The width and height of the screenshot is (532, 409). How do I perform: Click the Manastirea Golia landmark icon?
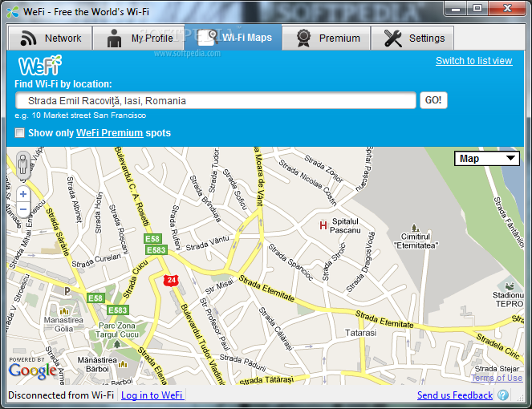pos(64,311)
